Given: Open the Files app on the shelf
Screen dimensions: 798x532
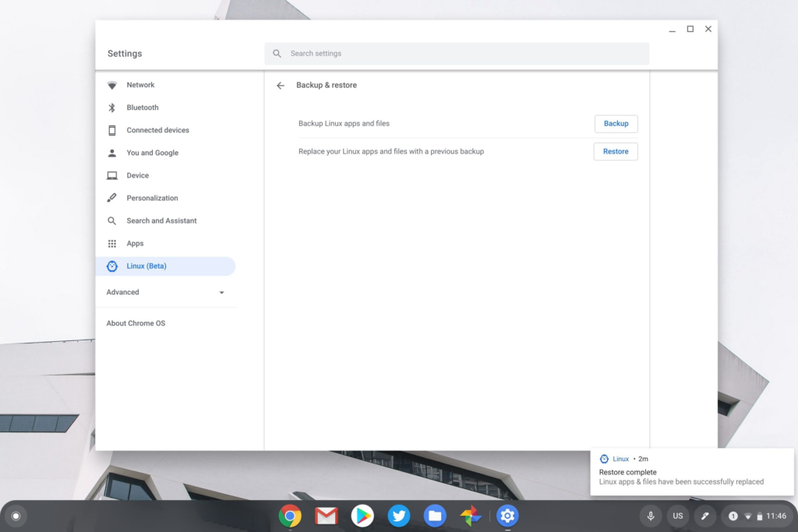Looking at the screenshot, I should [435, 516].
